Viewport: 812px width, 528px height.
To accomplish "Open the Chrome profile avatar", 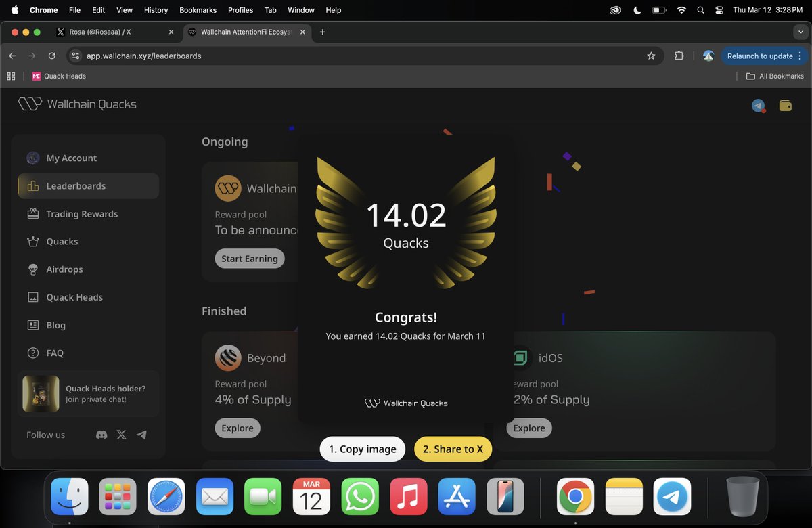I will (x=708, y=56).
